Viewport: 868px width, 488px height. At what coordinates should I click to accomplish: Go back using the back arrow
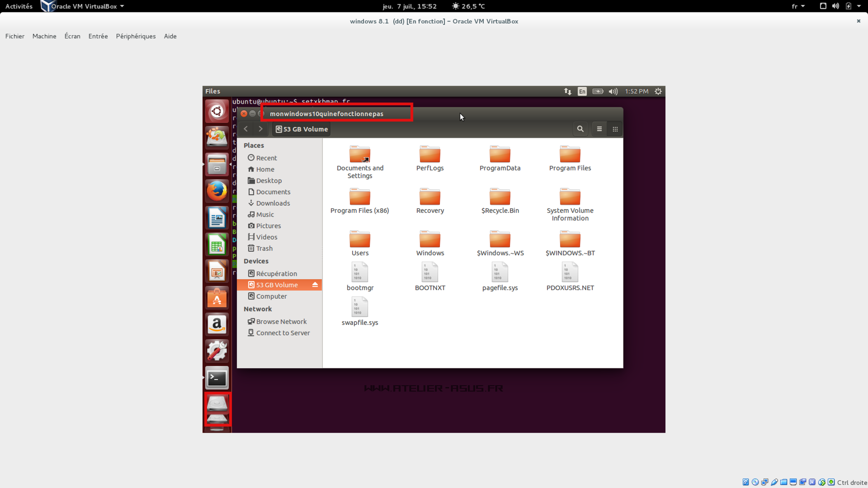click(x=246, y=129)
